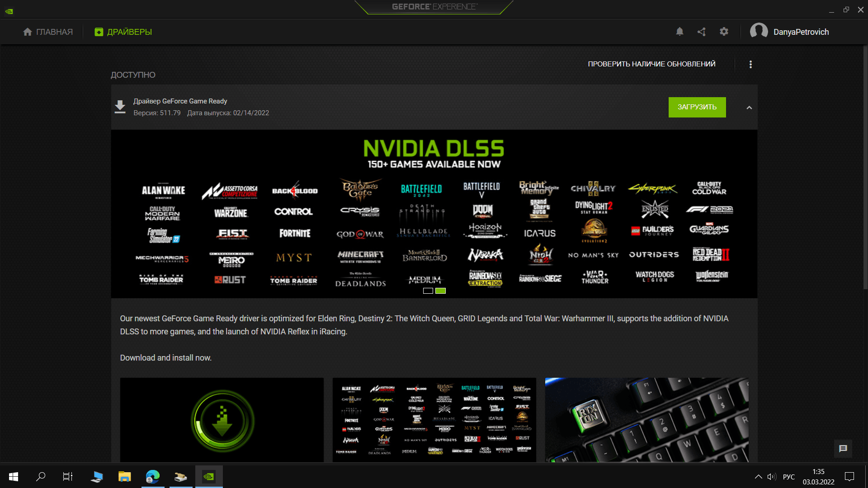Viewport: 868px width, 488px height.
Task: Click the No Man's Sky logo
Action: pyautogui.click(x=593, y=255)
